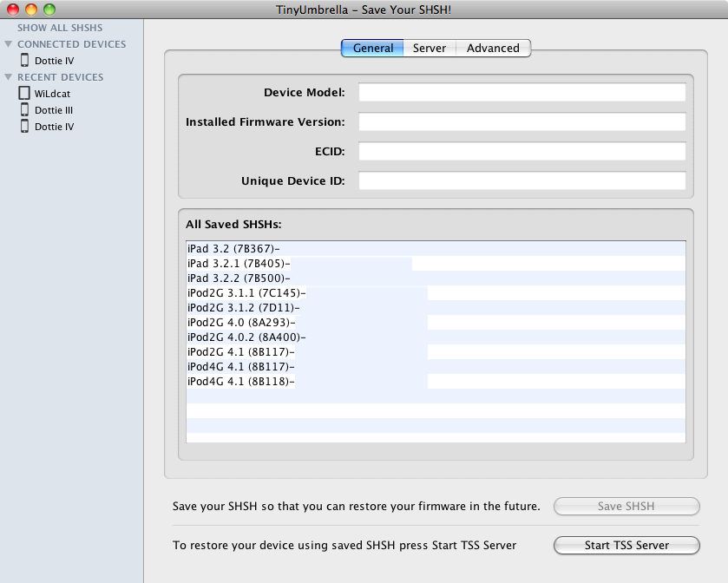728x583 pixels.
Task: Click the Installed Firmware Version label
Action: [266, 122]
